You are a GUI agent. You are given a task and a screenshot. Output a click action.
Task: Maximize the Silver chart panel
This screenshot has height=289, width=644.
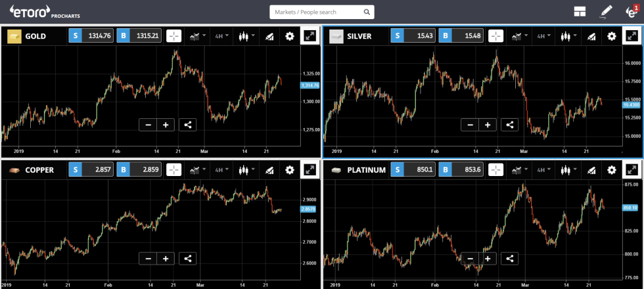[632, 37]
